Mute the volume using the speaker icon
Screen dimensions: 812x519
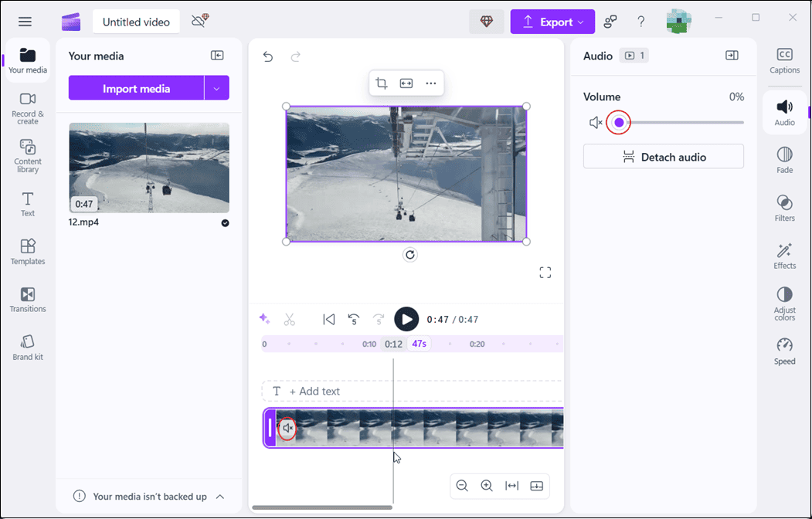point(595,122)
